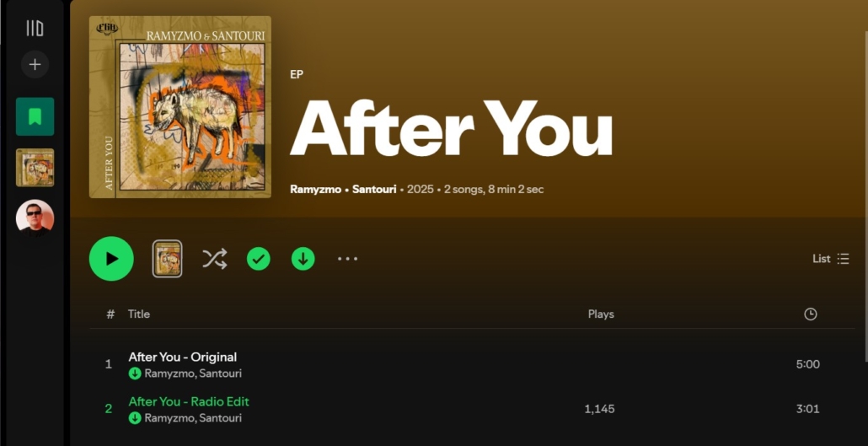This screenshot has height=446, width=868.
Task: Open the Ramyzmo artist link in header
Action: click(x=315, y=190)
